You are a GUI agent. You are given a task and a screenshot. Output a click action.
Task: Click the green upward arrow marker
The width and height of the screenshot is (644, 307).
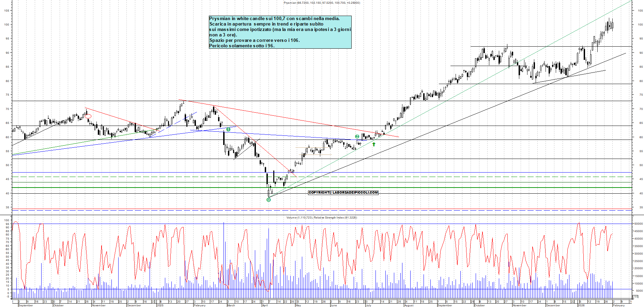pos(374,144)
